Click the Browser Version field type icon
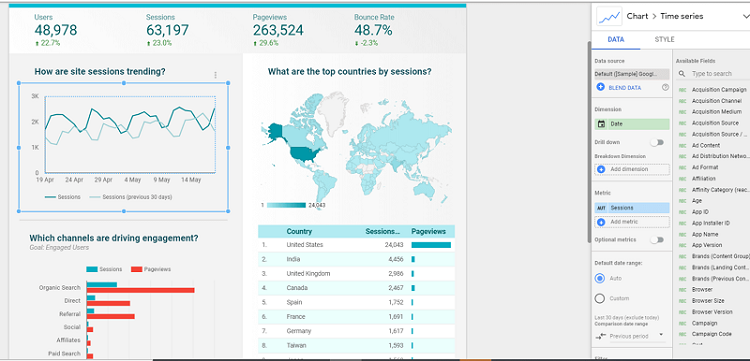 pyautogui.click(x=682, y=312)
